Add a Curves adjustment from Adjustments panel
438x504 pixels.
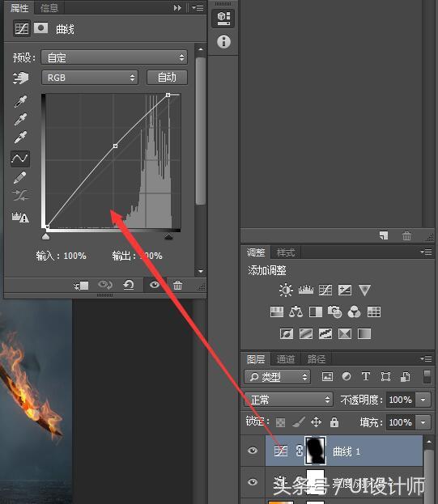(325, 290)
